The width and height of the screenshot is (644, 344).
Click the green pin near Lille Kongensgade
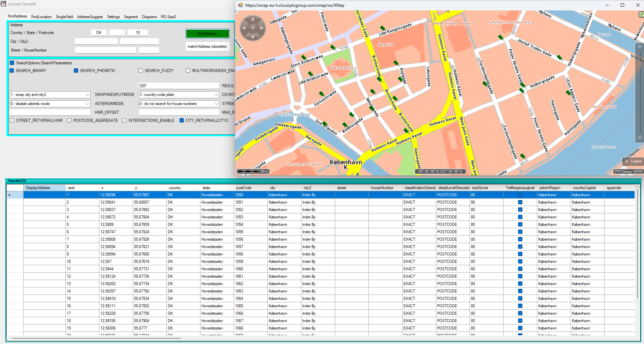382,28
